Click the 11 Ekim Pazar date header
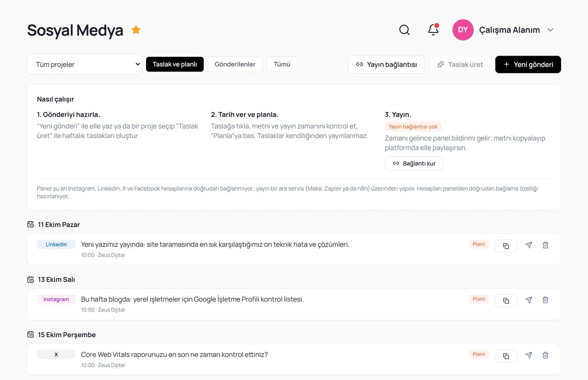The width and height of the screenshot is (588, 380). (59, 225)
